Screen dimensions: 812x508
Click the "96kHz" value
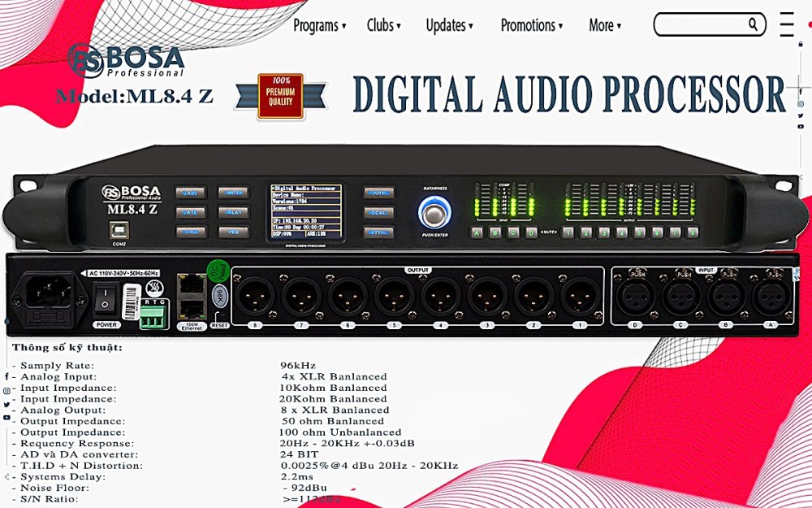298,366
